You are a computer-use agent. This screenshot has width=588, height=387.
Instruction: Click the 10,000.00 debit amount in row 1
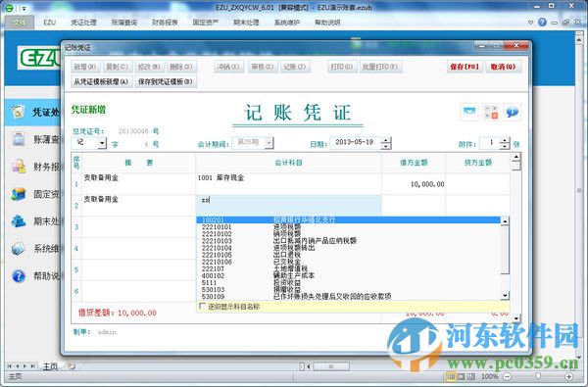click(427, 184)
